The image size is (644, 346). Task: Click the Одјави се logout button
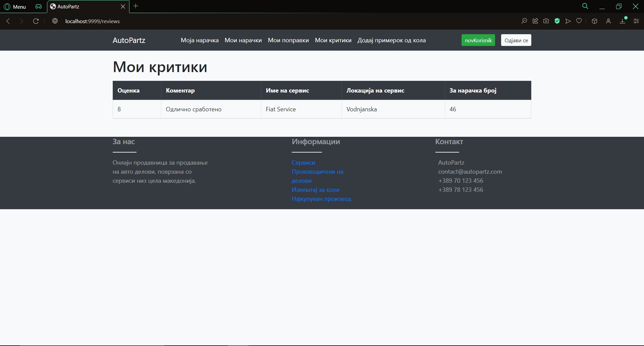[516, 40]
